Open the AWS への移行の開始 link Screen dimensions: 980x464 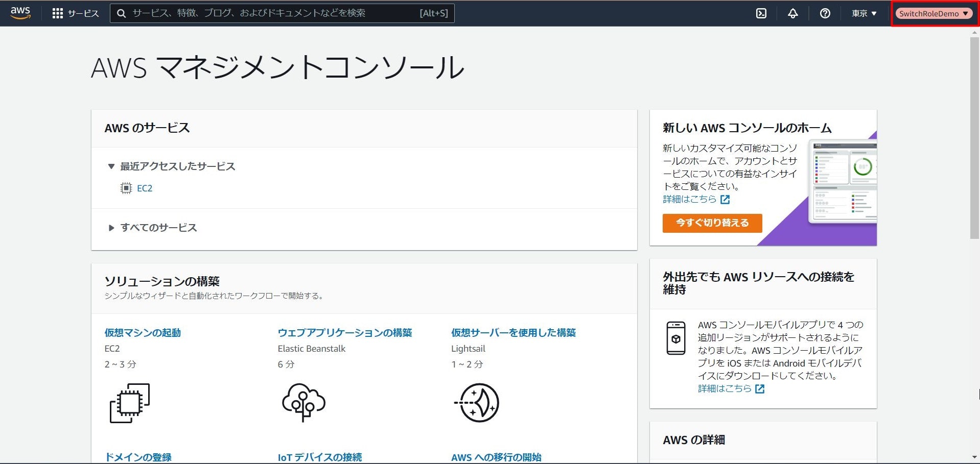(496, 457)
